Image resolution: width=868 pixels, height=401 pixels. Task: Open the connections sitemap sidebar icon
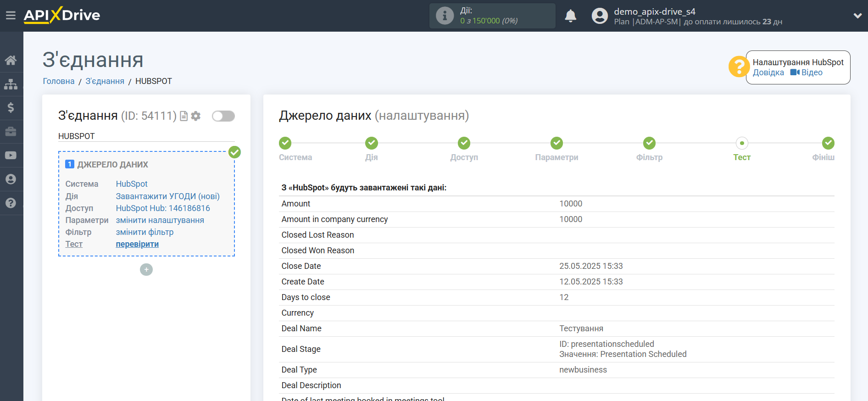click(x=11, y=84)
